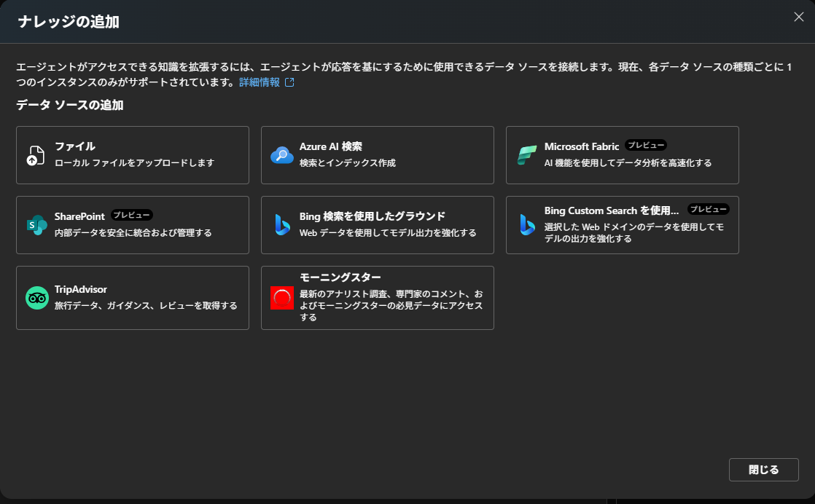
Task: Select the ファイル card title
Action: click(75, 146)
